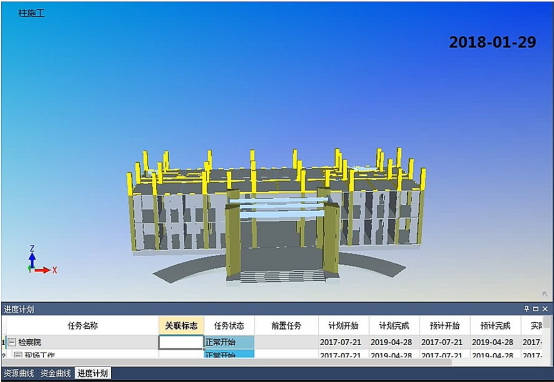Screen dimensions: 554x382
Task: Click 正常开始 status in 现场工作 row
Action: point(229,354)
